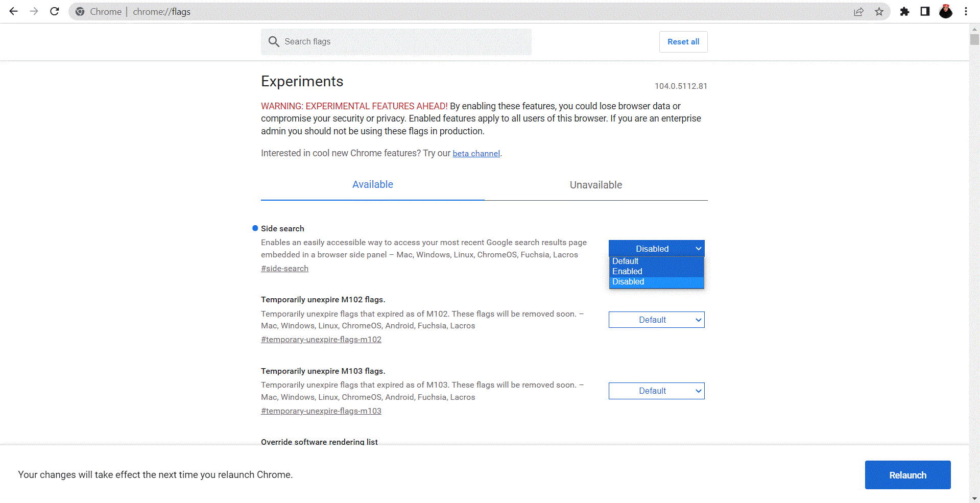Relaunch Chrome to apply changes
This screenshot has height=503, width=980.
click(x=907, y=475)
